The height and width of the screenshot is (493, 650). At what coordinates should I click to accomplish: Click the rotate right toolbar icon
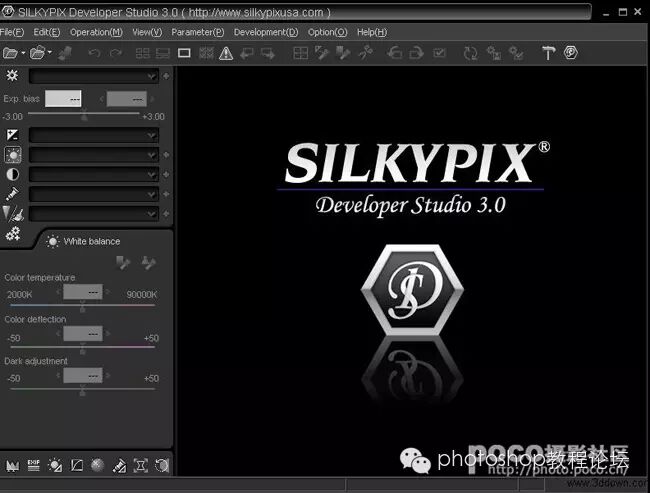click(416, 53)
